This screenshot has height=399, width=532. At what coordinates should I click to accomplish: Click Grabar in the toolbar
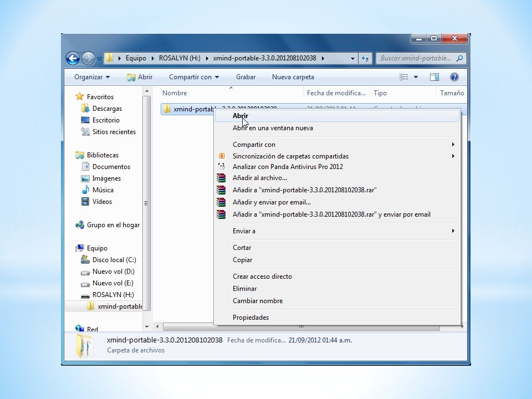(245, 77)
